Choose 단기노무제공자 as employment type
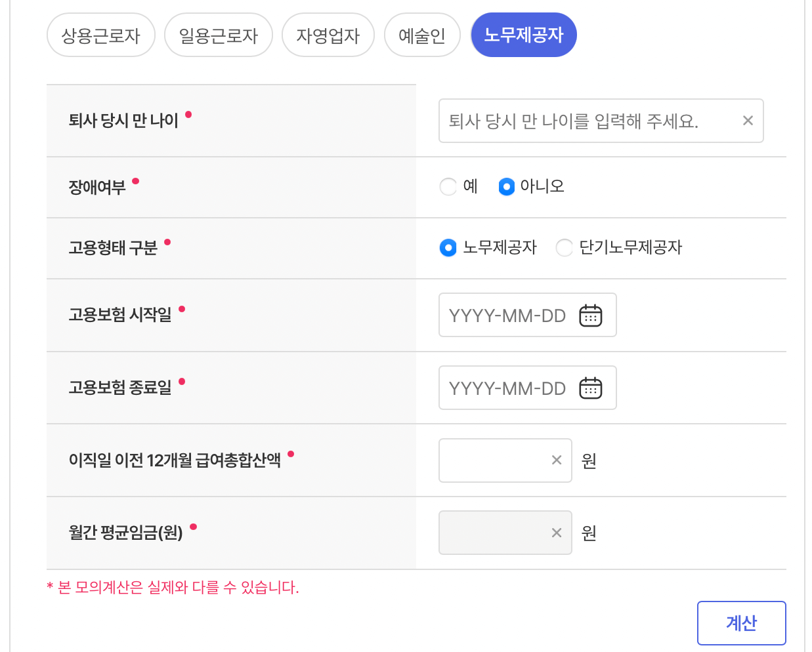This screenshot has height=652, width=812. coord(564,248)
